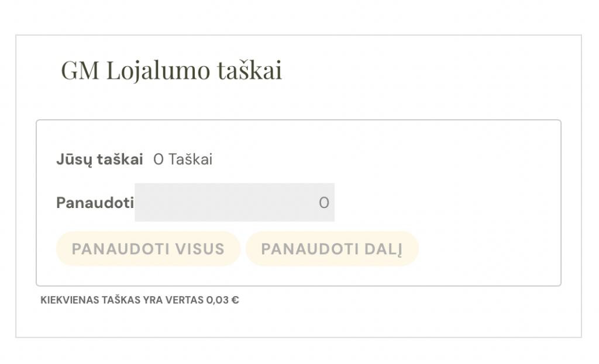Click the word Jūsų in points label
599x364 pixels.
(x=70, y=160)
